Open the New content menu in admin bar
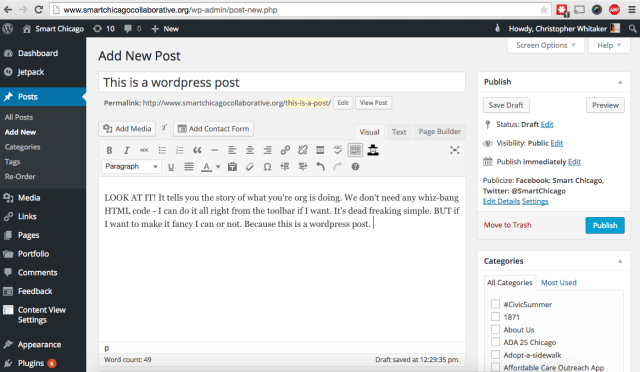Screen dimensions: 640x372 coord(165,29)
